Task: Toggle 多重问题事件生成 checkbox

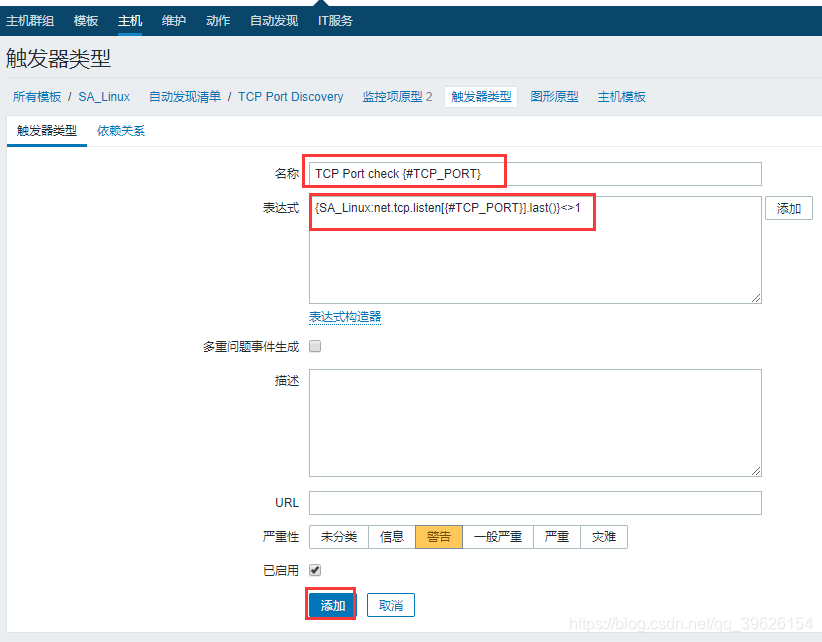Action: [x=315, y=346]
